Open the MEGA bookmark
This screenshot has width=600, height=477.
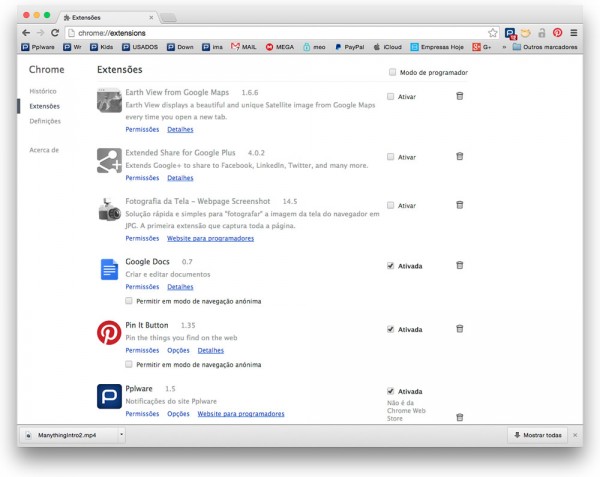280,47
